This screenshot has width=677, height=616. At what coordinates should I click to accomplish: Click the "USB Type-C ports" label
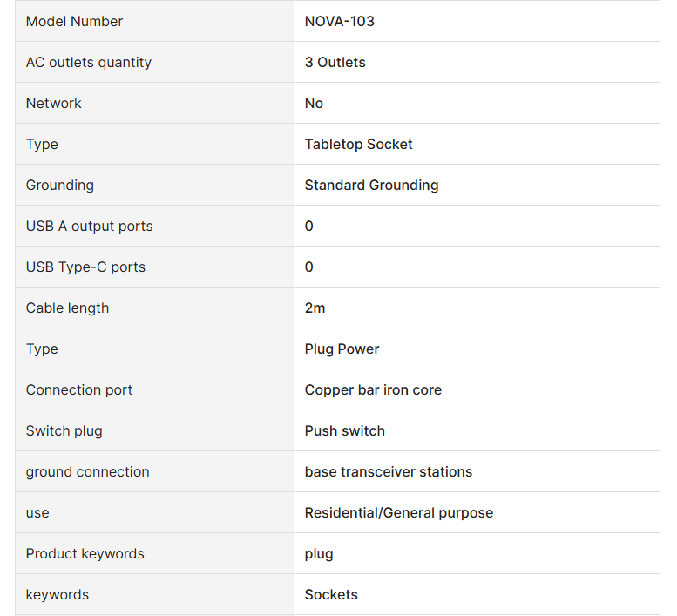coord(86,267)
